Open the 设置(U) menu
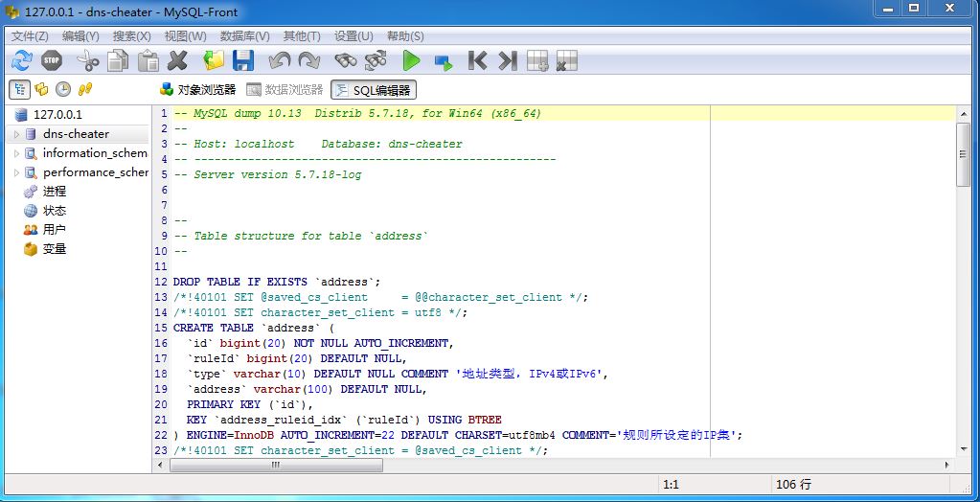980x502 pixels. pyautogui.click(x=353, y=36)
